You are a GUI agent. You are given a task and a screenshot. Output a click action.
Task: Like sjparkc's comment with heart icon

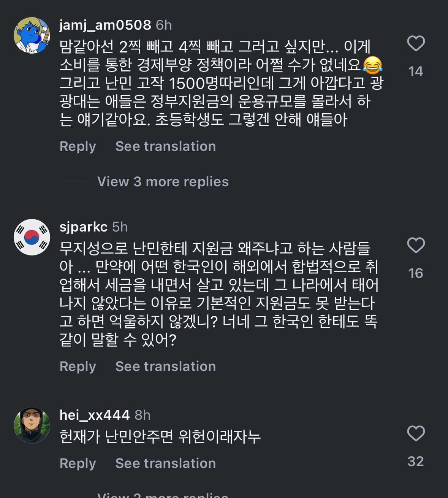[x=416, y=245]
